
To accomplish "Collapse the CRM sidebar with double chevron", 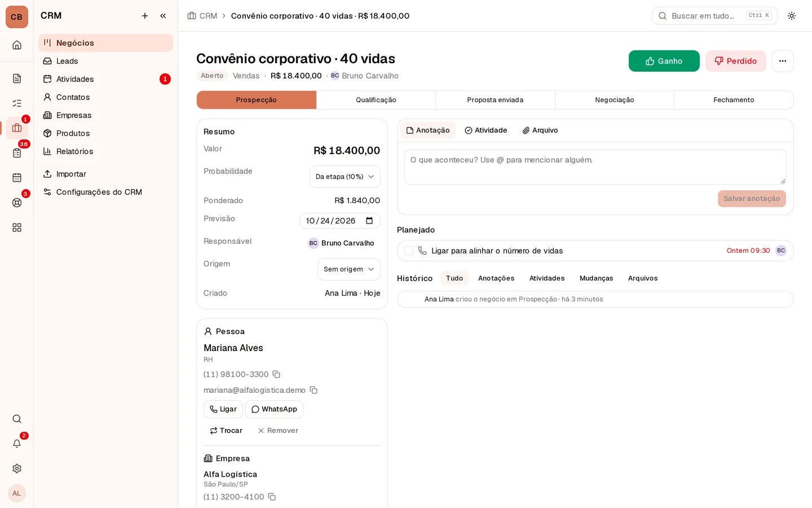I will coord(163,16).
